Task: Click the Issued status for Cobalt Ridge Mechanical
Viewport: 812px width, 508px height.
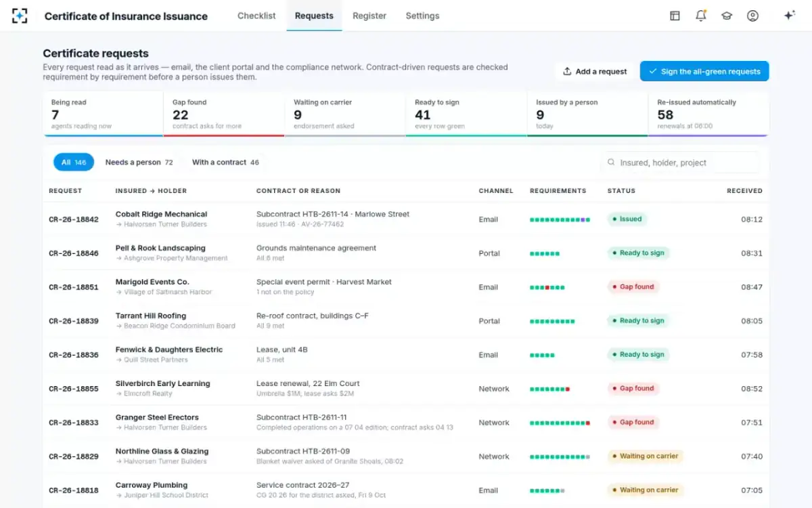Action: tap(627, 219)
